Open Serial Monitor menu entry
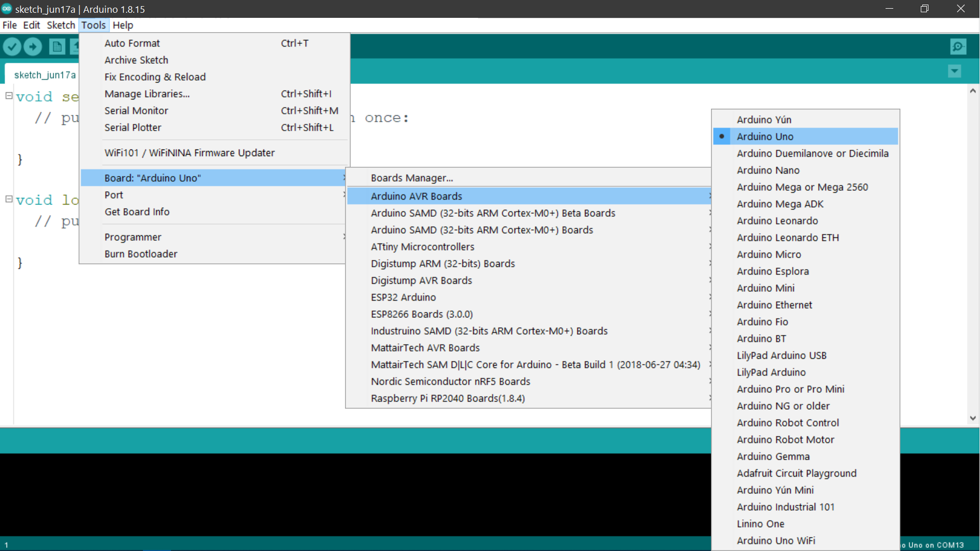The width and height of the screenshot is (980, 551). [x=214, y=111]
